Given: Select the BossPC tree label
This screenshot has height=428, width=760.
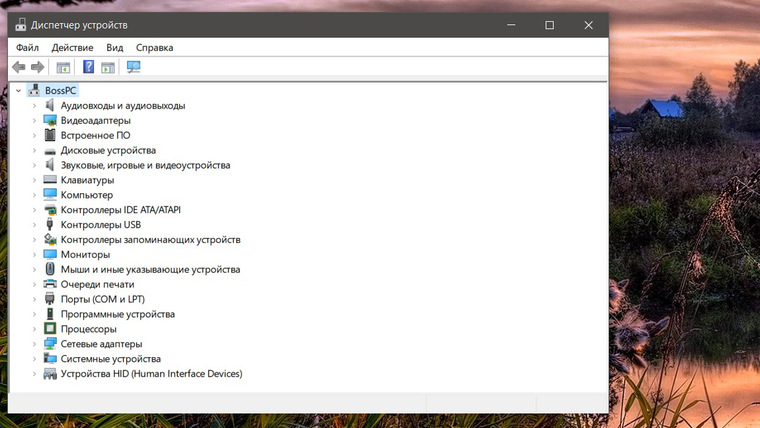Looking at the screenshot, I should tap(61, 91).
